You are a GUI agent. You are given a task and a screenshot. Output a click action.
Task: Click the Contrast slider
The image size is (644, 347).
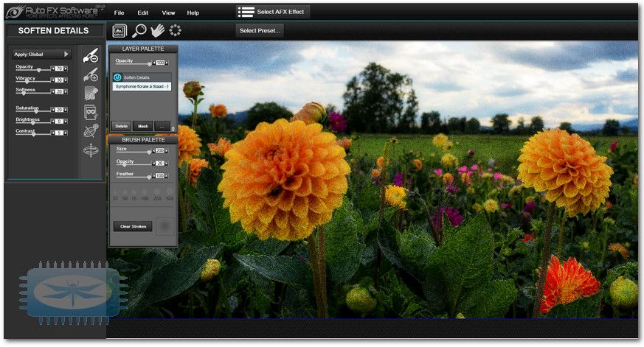coord(33,134)
